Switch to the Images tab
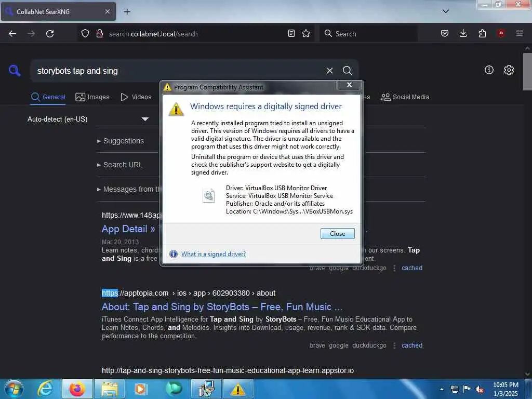532x399 pixels. tap(92, 97)
